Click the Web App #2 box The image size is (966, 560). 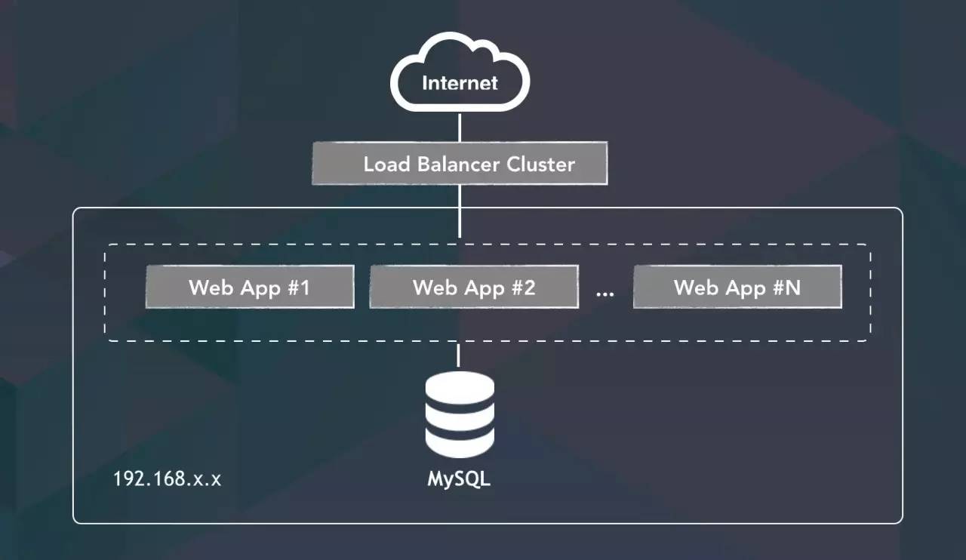coord(474,287)
